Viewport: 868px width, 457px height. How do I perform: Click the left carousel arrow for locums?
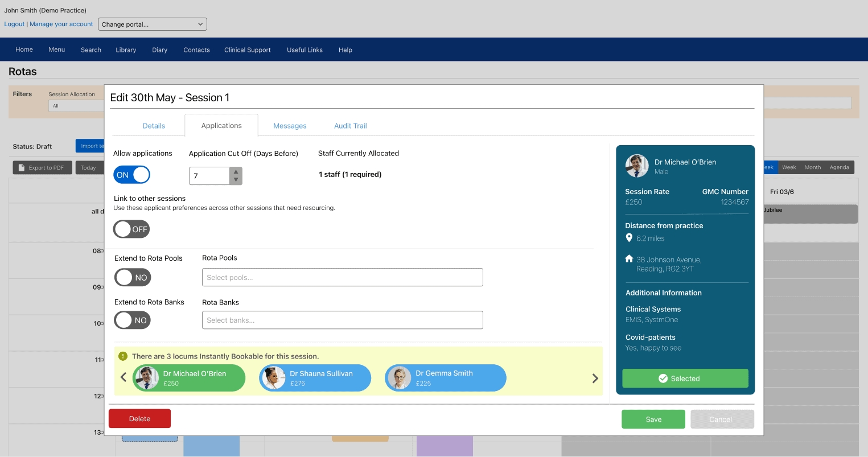click(124, 377)
